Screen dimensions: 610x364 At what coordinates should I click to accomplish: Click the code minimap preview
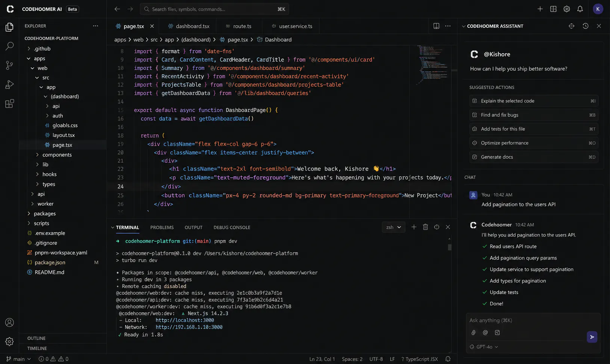[433, 64]
